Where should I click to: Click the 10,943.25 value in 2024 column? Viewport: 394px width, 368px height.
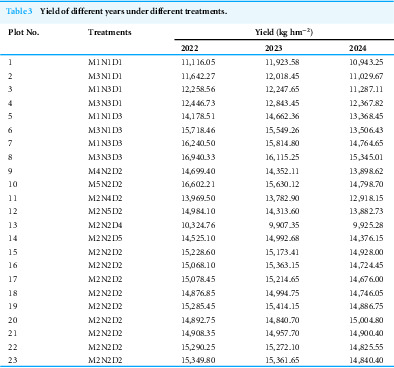point(366,62)
